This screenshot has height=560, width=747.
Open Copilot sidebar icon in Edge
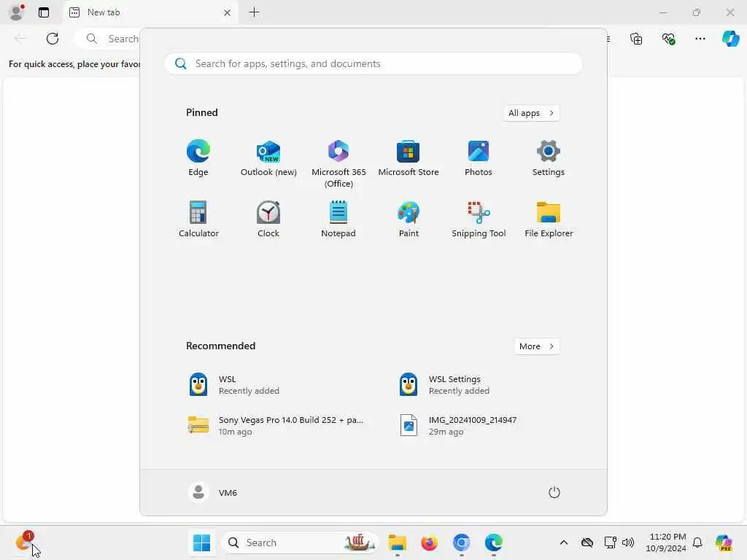(730, 39)
